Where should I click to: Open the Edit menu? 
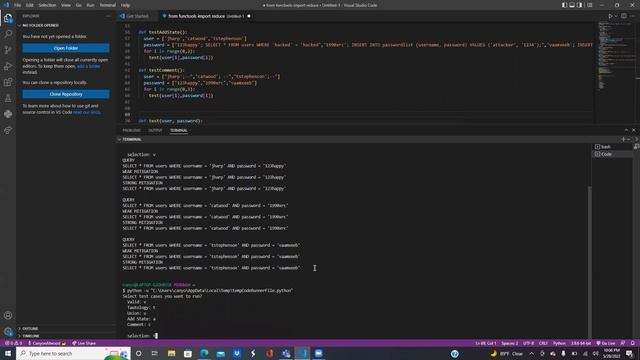(x=29, y=5)
